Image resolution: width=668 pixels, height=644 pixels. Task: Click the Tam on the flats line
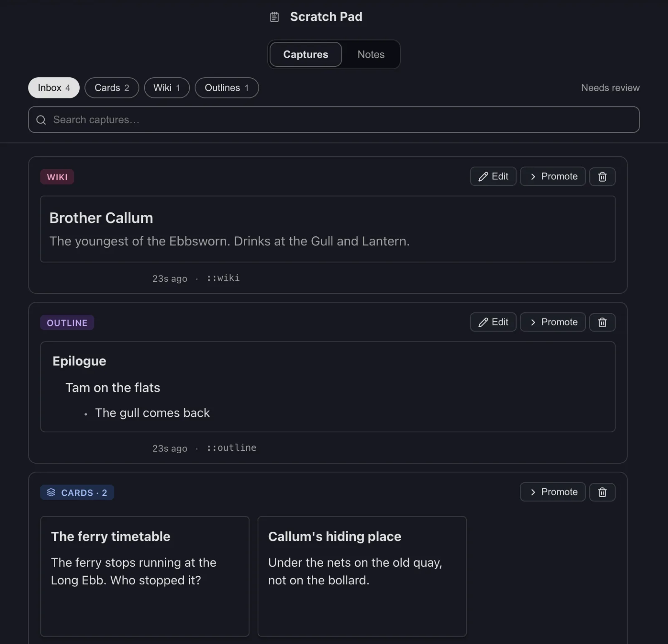[x=113, y=388]
